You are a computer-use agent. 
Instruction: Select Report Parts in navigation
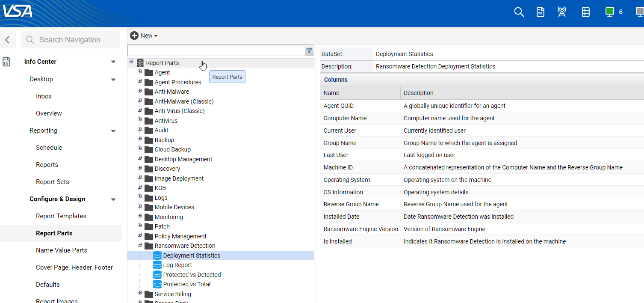pyautogui.click(x=54, y=233)
